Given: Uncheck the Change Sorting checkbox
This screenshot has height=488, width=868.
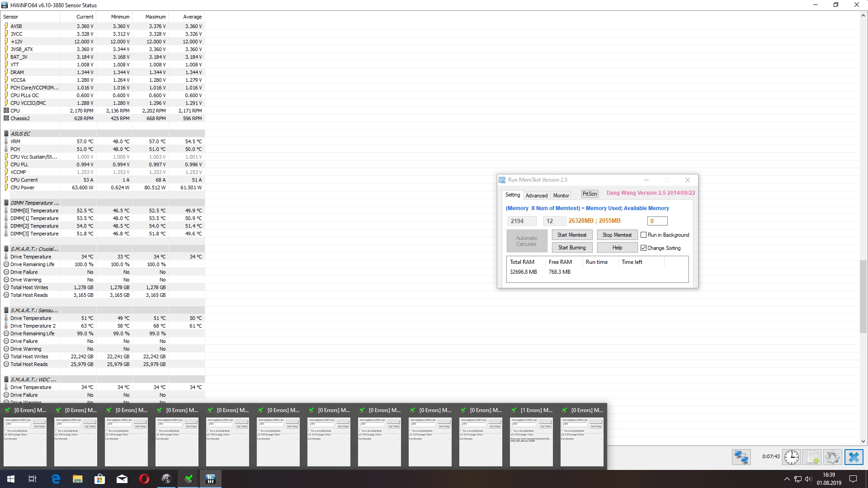Looking at the screenshot, I should (x=644, y=248).
